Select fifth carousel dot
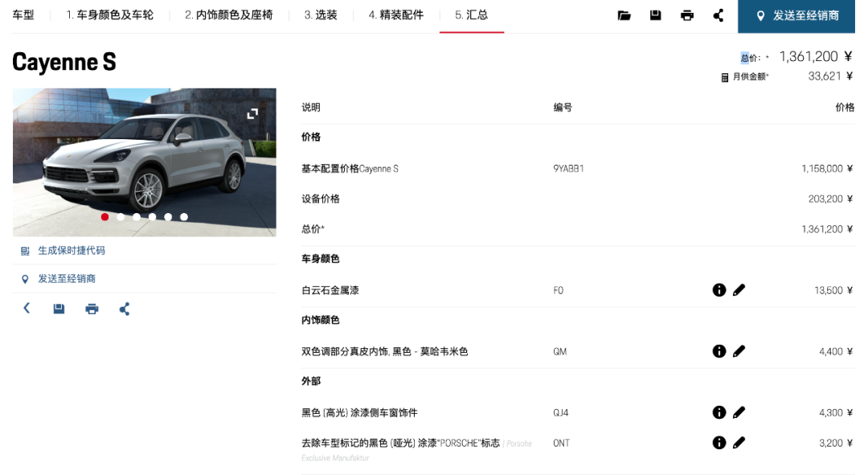The height and width of the screenshot is (475, 868). pyautogui.click(x=168, y=217)
